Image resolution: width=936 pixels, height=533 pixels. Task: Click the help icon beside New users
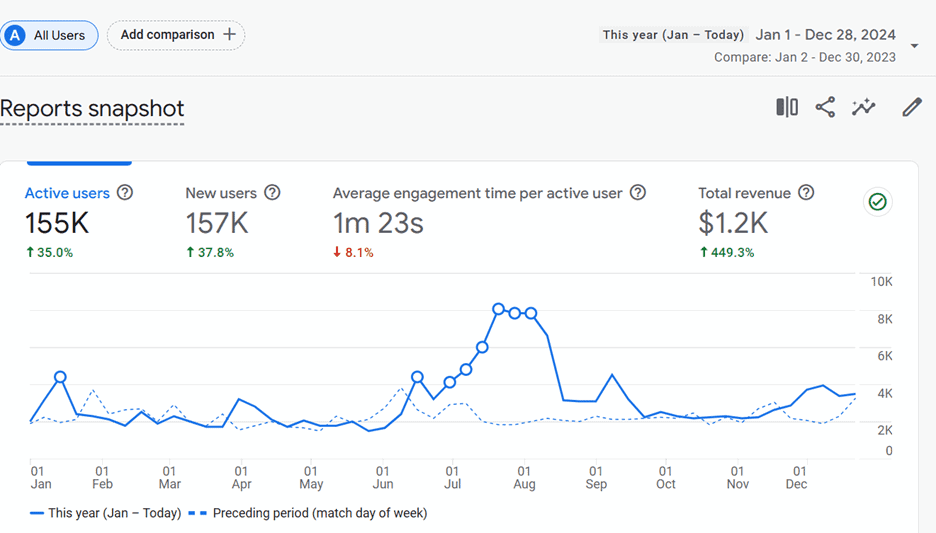coord(272,193)
